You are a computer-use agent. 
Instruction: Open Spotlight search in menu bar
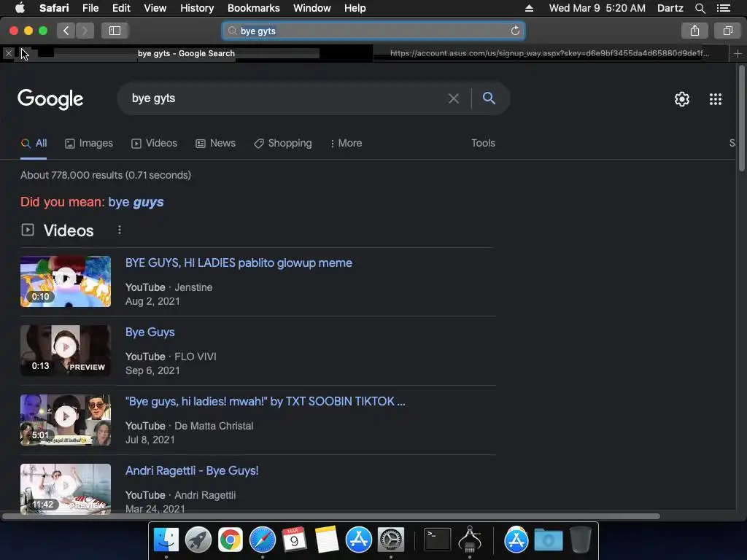700,8
